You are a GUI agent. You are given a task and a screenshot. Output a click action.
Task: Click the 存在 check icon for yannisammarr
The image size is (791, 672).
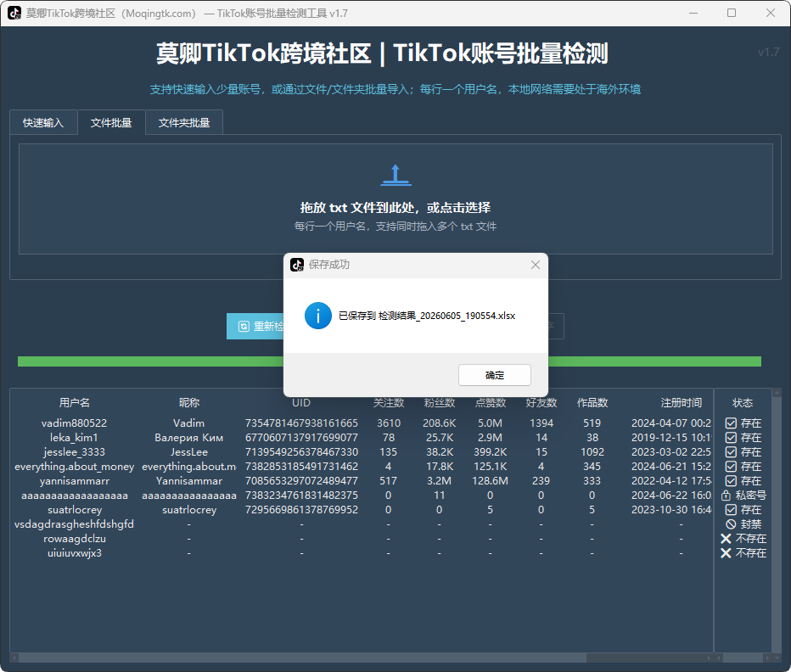(731, 481)
